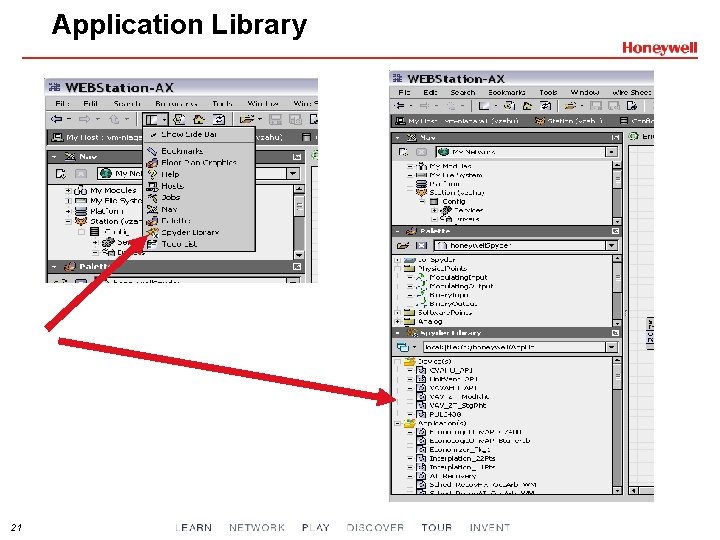Screen dimensions: 720x540
Task: Expand SoftwarePoints folder in Palette tree
Action: [398, 313]
